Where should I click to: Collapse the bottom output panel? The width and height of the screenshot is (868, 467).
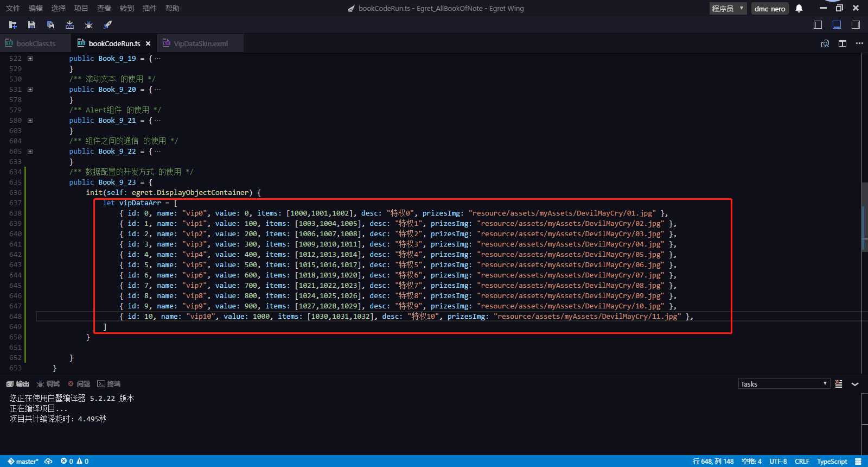click(x=855, y=384)
